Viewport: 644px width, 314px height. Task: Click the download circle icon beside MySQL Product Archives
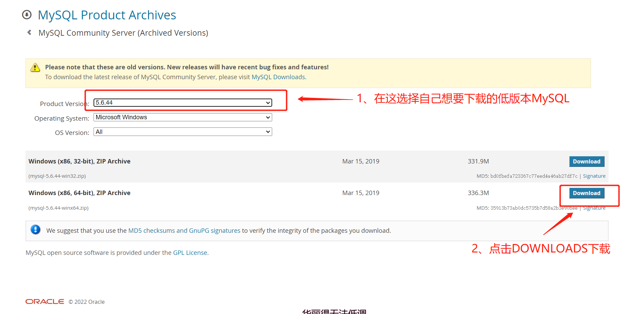27,15
